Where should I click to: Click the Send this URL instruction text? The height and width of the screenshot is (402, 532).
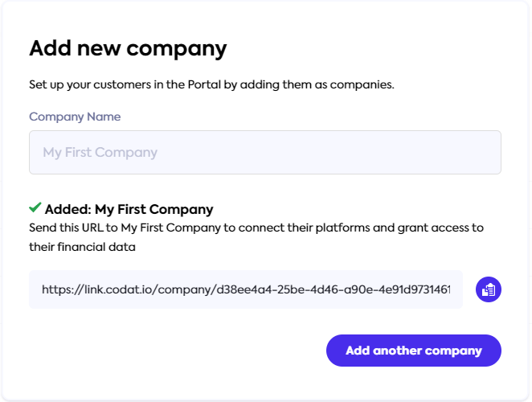[256, 228]
